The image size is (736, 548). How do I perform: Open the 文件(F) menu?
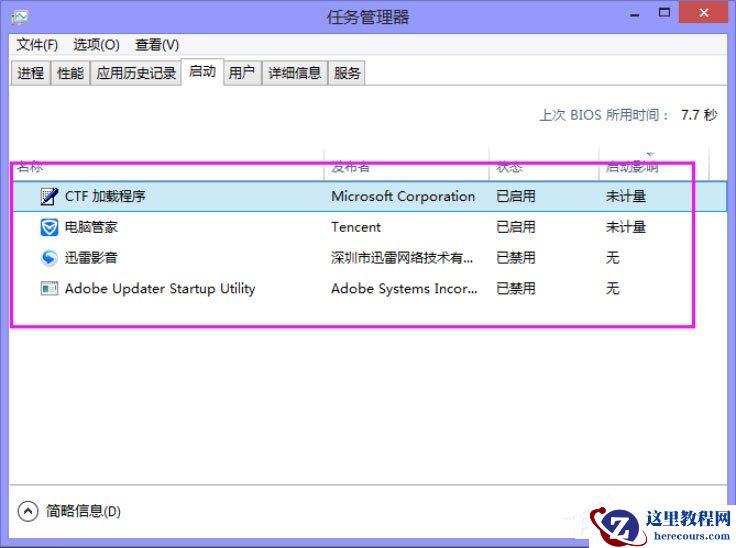coord(37,45)
